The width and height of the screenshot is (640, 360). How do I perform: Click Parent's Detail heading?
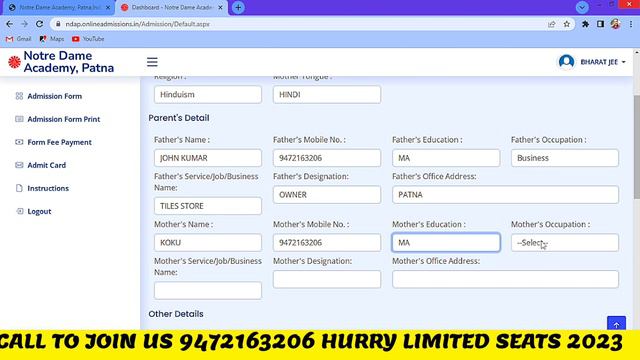coord(179,118)
